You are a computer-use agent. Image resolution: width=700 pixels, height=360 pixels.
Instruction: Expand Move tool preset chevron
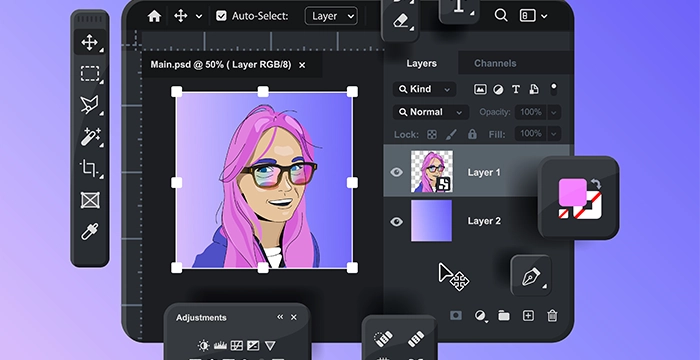point(199,17)
